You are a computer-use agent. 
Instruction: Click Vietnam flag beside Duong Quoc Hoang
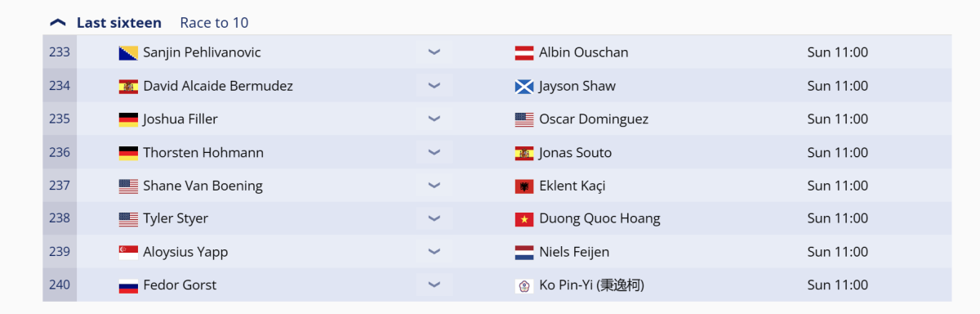click(524, 218)
